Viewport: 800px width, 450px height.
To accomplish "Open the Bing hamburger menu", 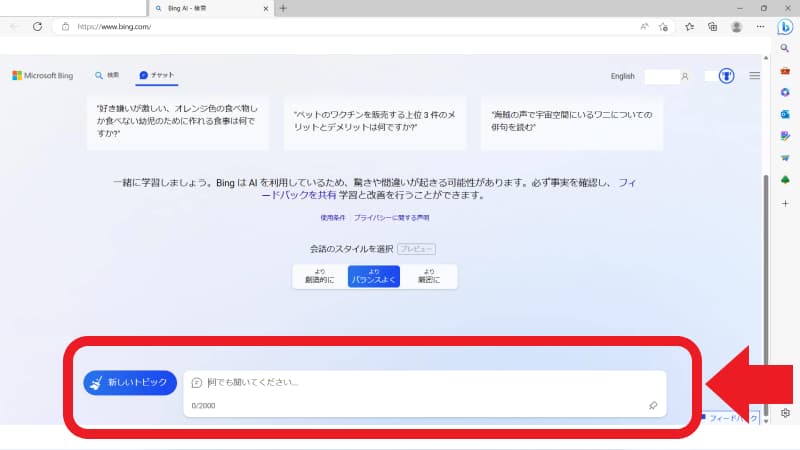I will click(x=755, y=76).
